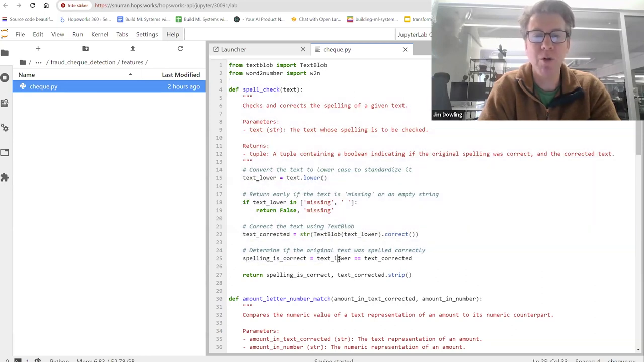Click the browser home icon
The width and height of the screenshot is (644, 362).
[46, 5]
